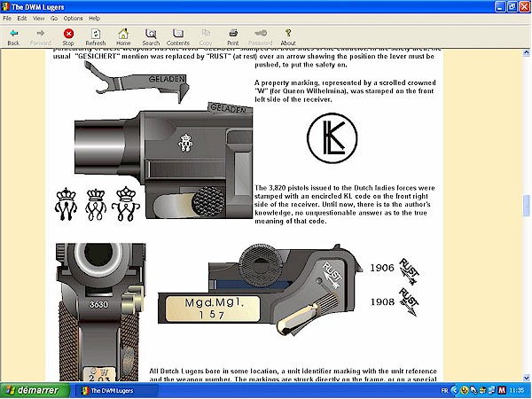Open the Help menu

(94, 19)
